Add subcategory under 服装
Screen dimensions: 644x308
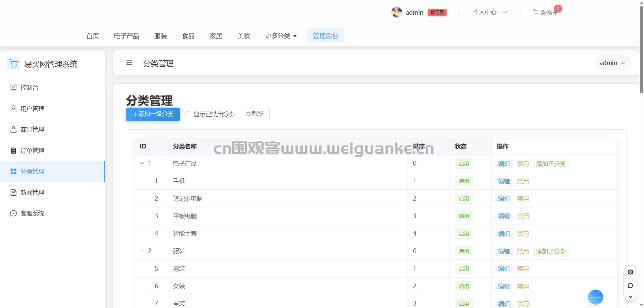click(x=551, y=251)
